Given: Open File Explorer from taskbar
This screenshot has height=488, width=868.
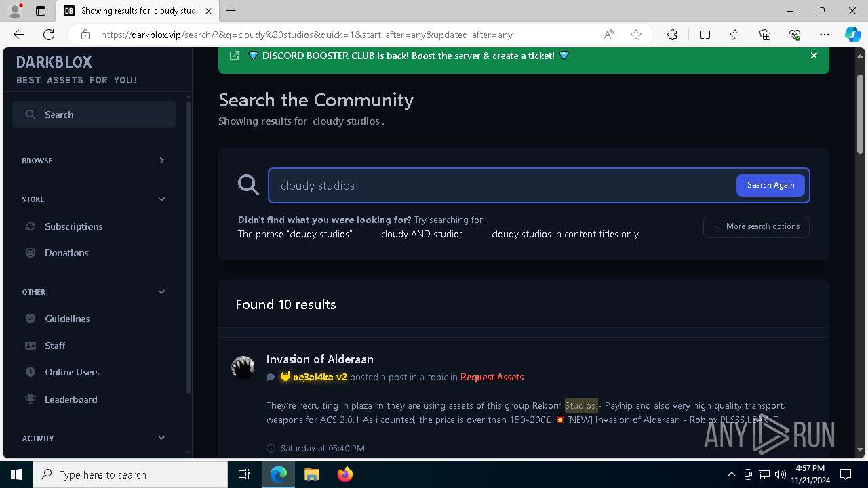Looking at the screenshot, I should (311, 474).
